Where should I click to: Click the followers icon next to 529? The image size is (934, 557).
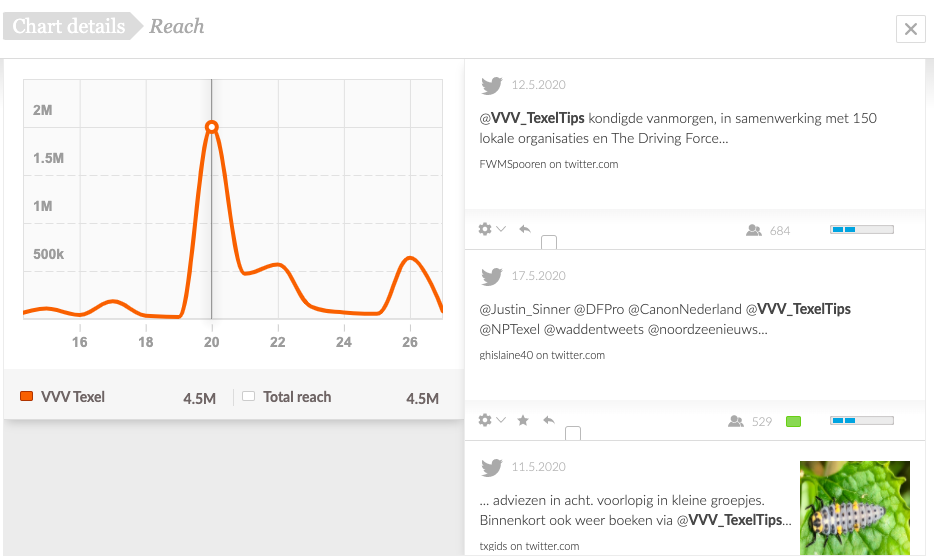736,421
